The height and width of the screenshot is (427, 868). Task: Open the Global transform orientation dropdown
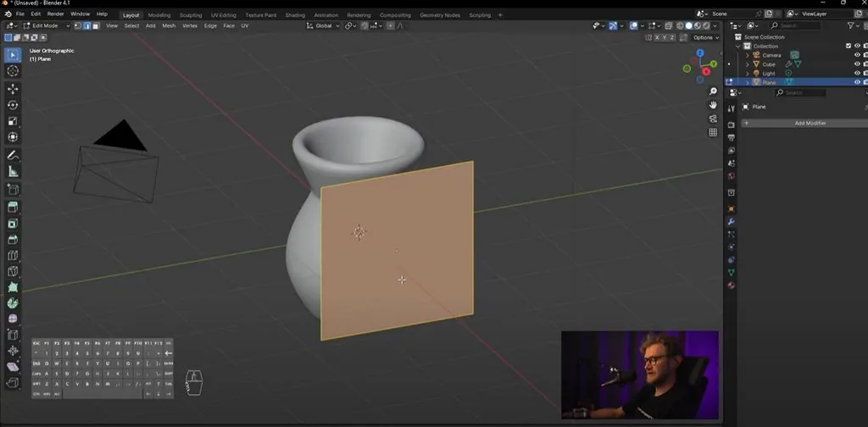[x=323, y=25]
